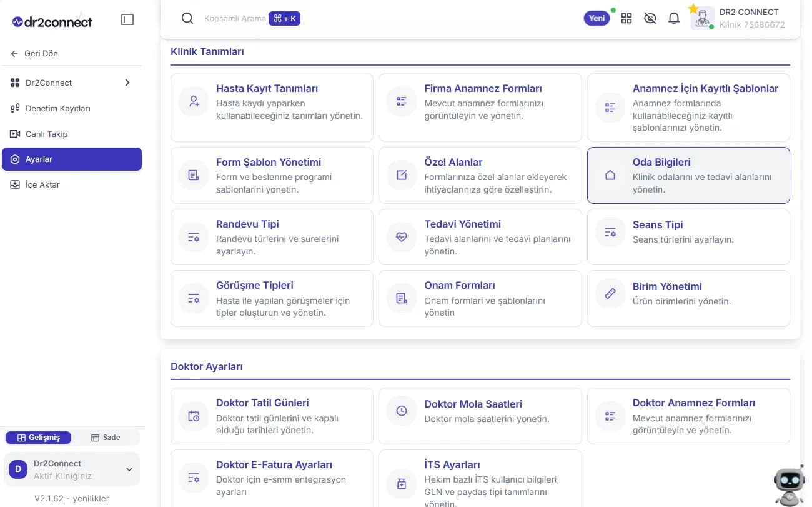Open İçe Aktar in sidebar
This screenshot has height=507, width=812.
click(x=72, y=184)
